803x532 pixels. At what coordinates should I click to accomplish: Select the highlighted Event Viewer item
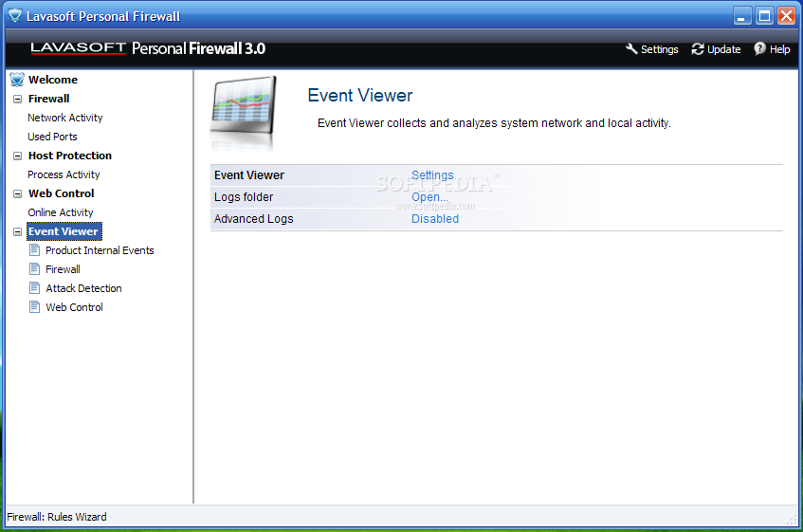point(64,231)
